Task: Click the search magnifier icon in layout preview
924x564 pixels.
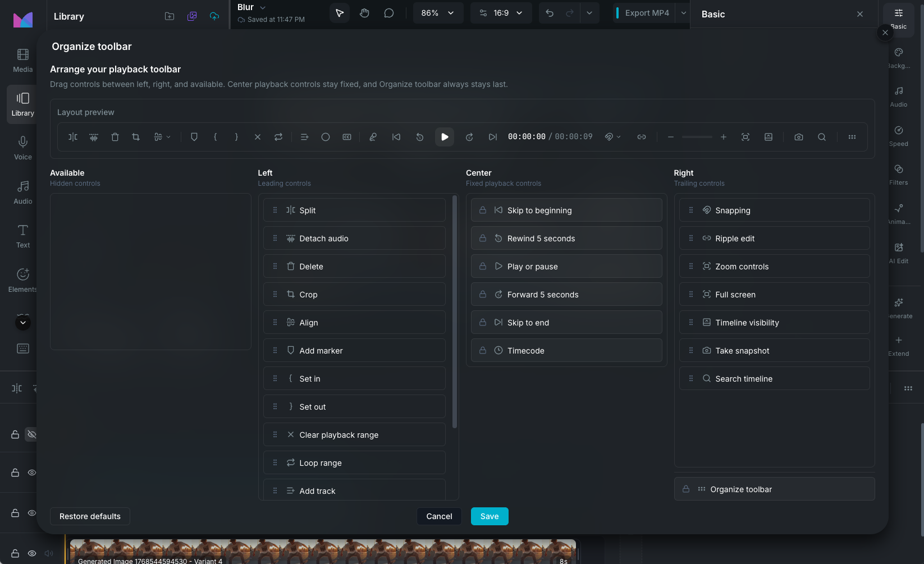Action: 822,136
